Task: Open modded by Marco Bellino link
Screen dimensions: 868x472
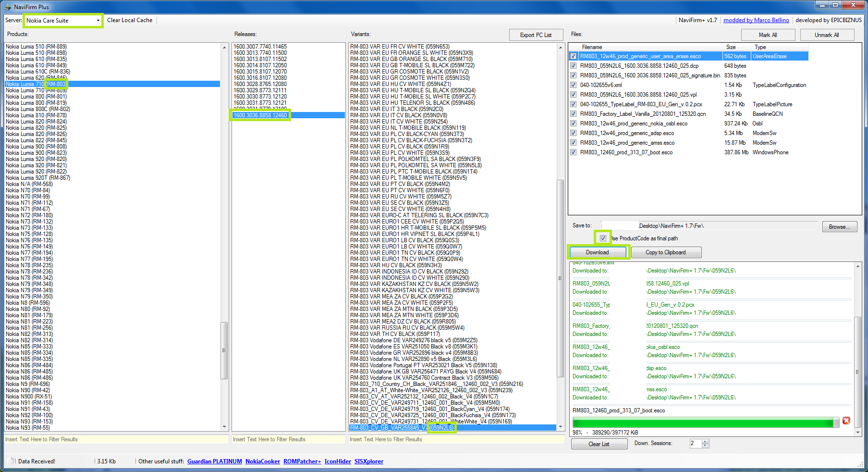Action: 756,20
